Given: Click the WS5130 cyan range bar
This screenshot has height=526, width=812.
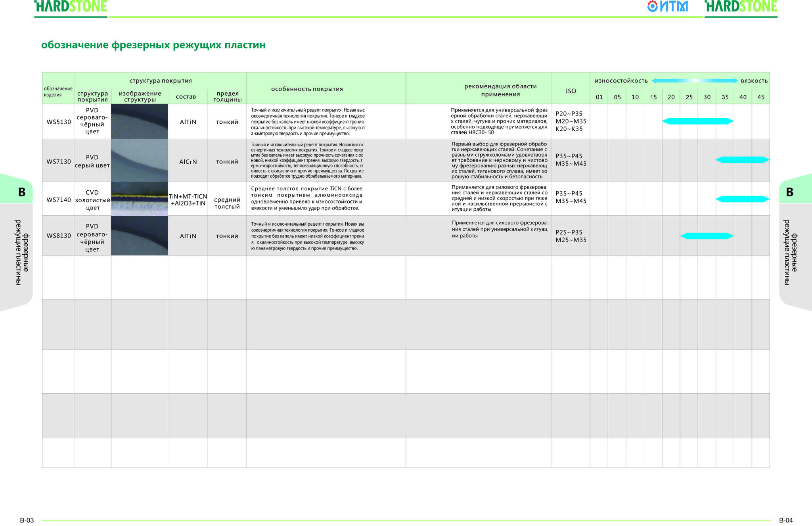Looking at the screenshot, I should tap(698, 121).
